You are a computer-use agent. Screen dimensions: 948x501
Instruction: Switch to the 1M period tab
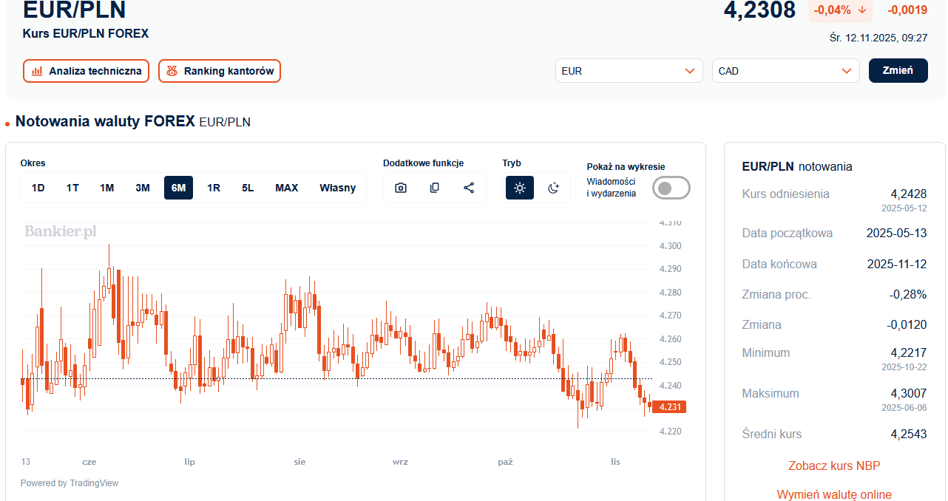coord(107,188)
